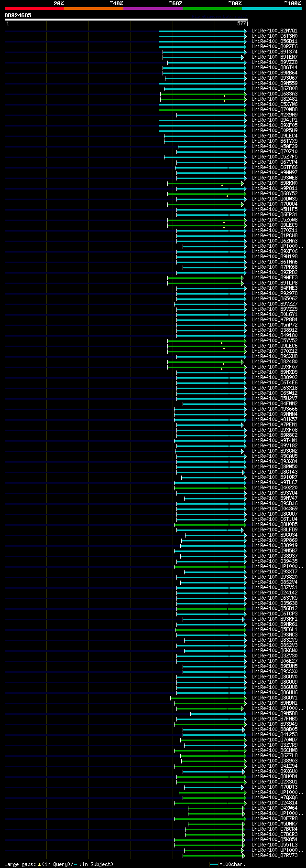The width and height of the screenshot is (306, 868).
Task: Click the UniRef100_A5AF29 label
Action: [274, 146]
